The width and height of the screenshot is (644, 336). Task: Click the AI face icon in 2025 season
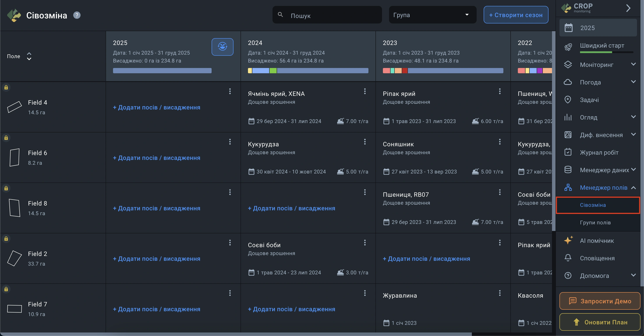[222, 47]
